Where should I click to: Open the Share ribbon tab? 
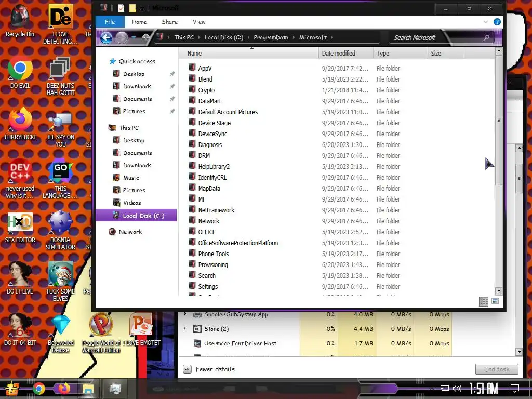click(170, 22)
